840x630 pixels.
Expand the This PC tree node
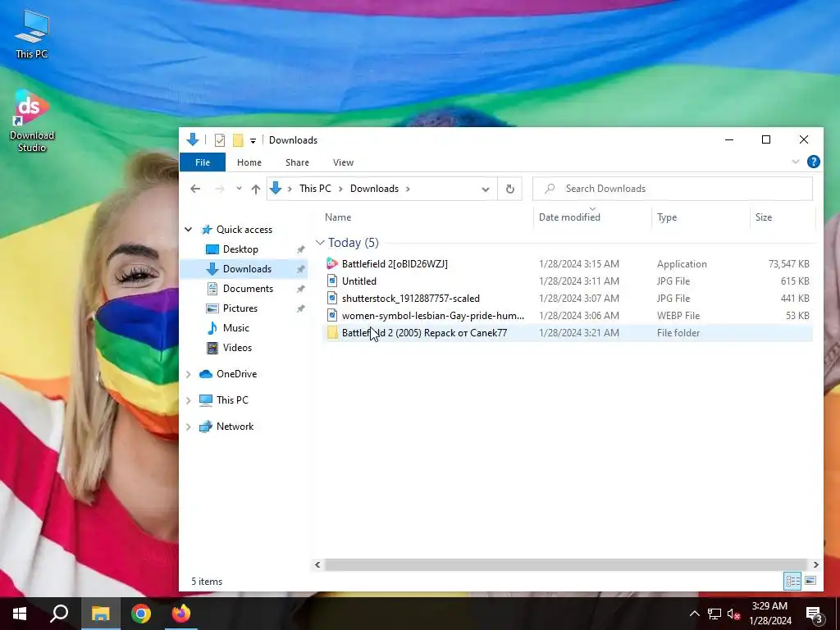[x=189, y=400]
